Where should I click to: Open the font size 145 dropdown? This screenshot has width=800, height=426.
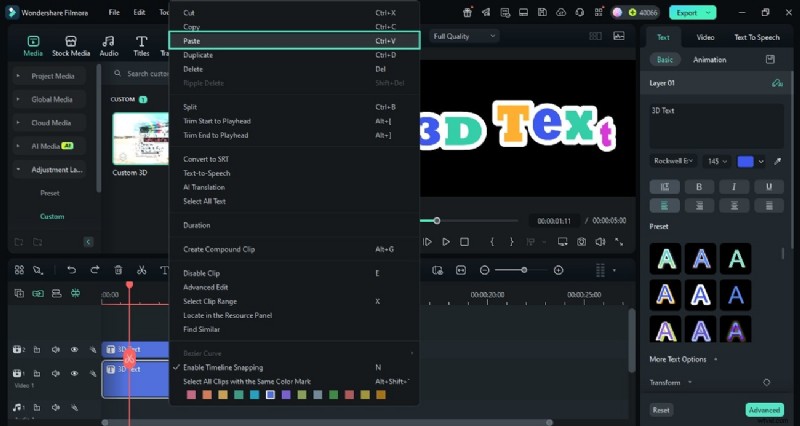[718, 161]
